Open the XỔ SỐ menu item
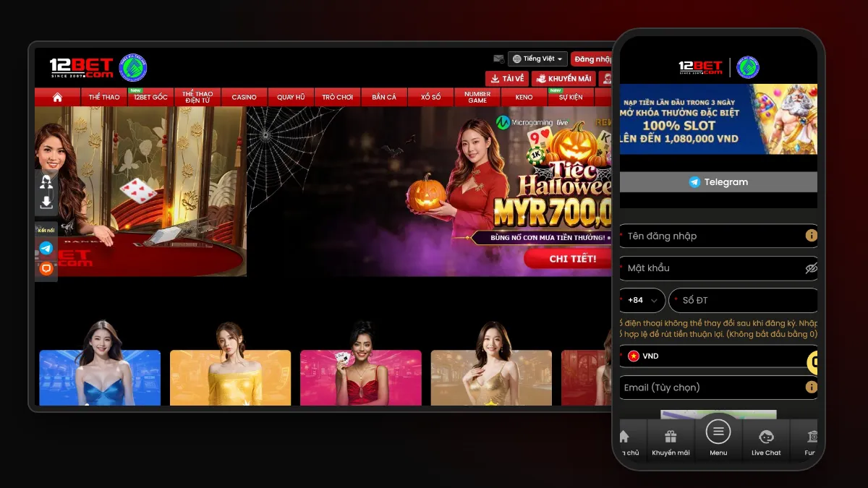 point(431,97)
